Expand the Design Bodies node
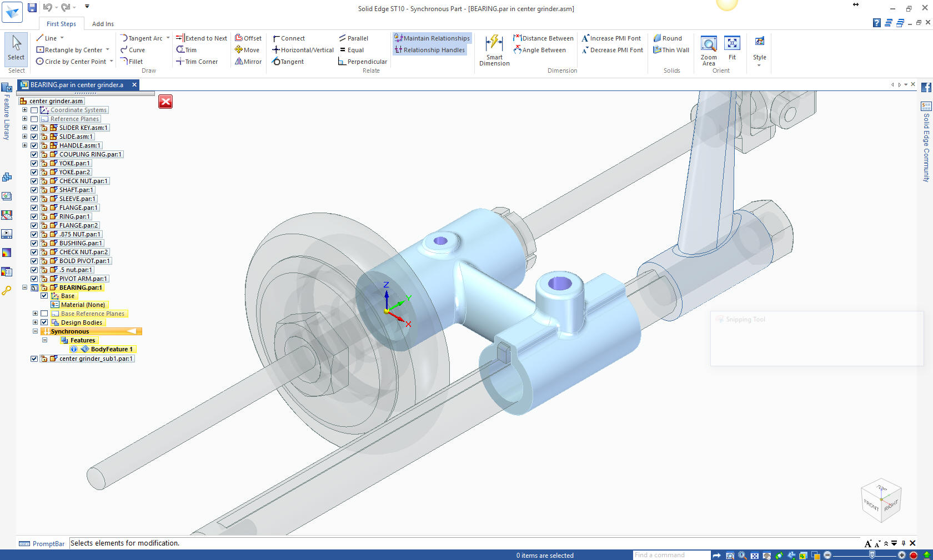This screenshot has height=560, width=933. 35,322
